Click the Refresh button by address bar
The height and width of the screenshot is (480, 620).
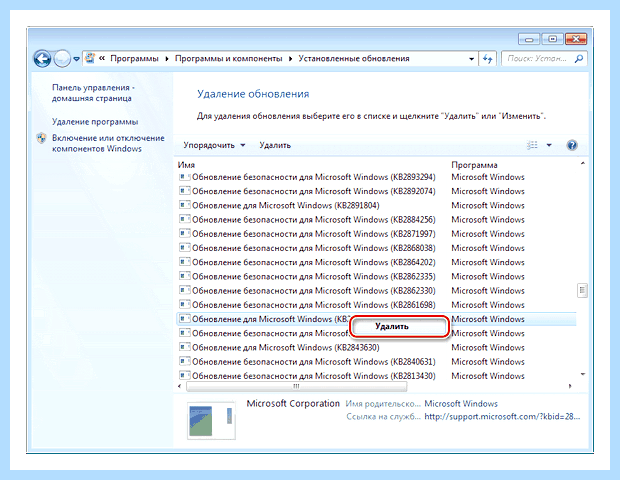(x=487, y=59)
